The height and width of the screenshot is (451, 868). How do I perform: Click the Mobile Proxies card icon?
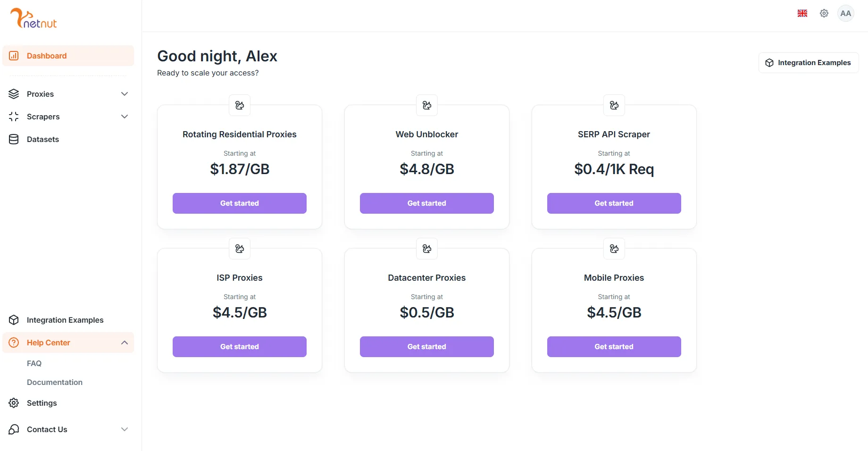(x=614, y=249)
